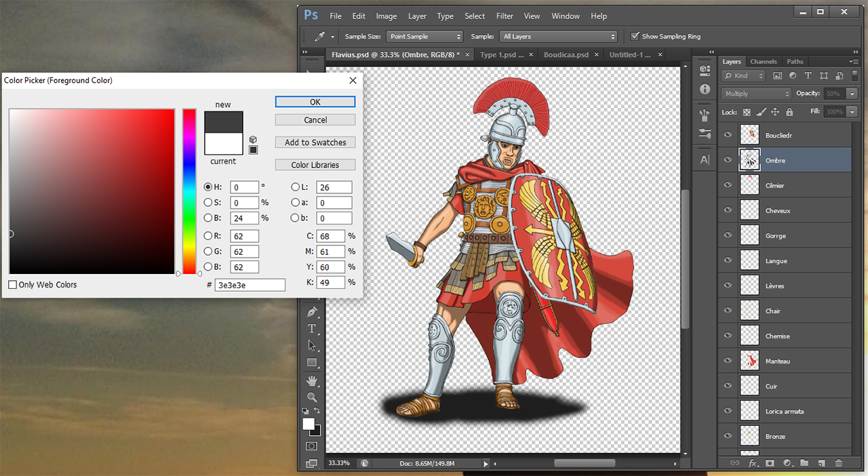Switch to the Channels tab

[x=764, y=62]
